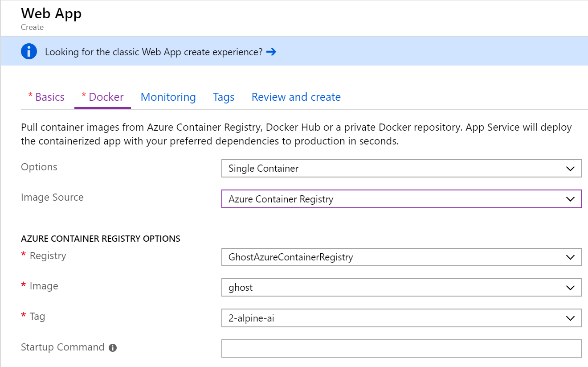This screenshot has width=588, height=367.
Task: Click the chevron on the Image dropdown
Action: coord(570,287)
